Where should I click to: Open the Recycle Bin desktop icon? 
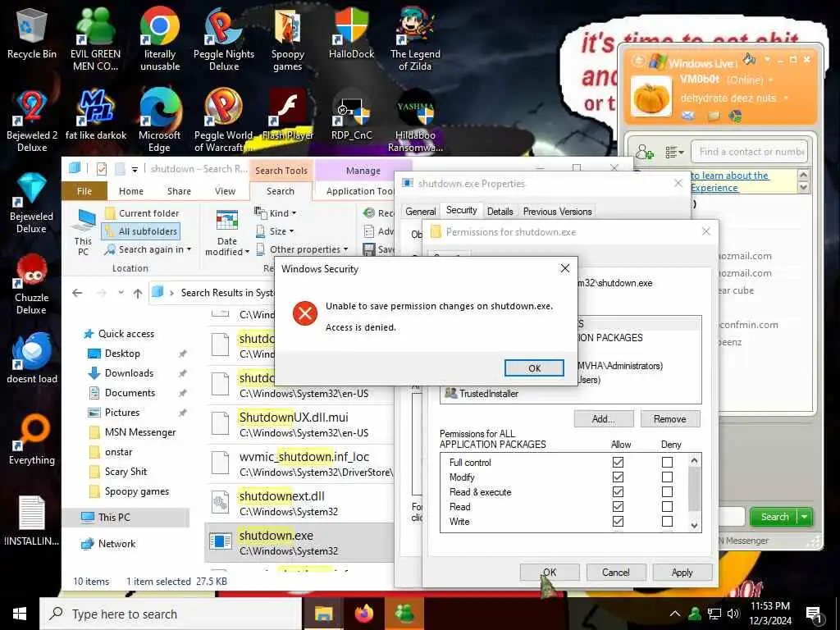(x=32, y=34)
